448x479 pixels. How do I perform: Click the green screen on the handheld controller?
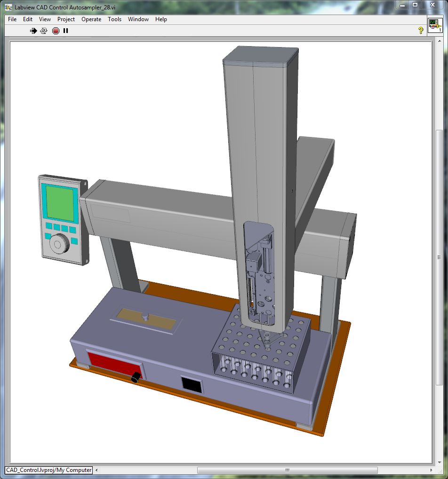point(60,203)
